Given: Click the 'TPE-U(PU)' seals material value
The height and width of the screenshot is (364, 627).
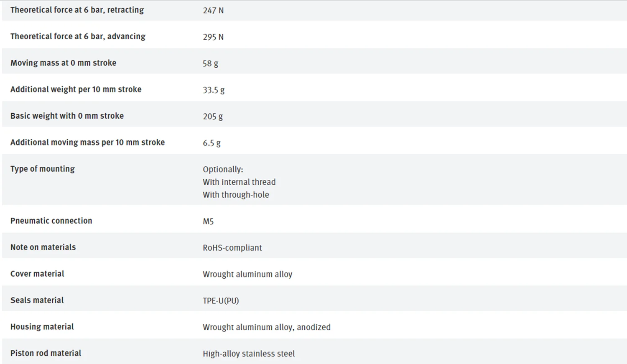Looking at the screenshot, I should point(221,301).
